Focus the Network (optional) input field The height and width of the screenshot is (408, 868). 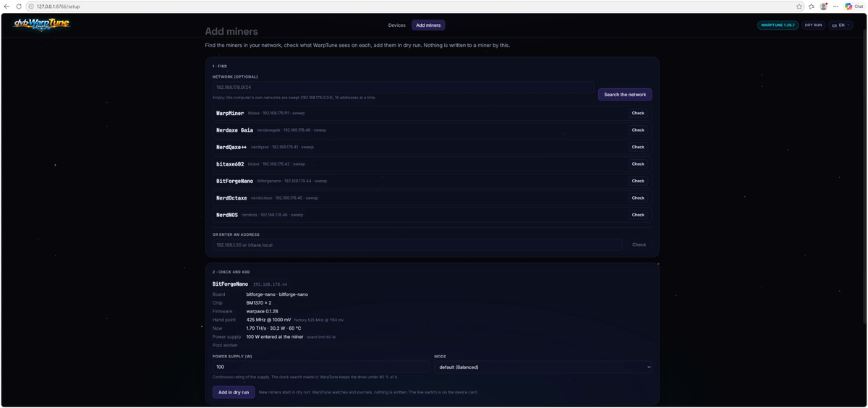click(x=403, y=87)
